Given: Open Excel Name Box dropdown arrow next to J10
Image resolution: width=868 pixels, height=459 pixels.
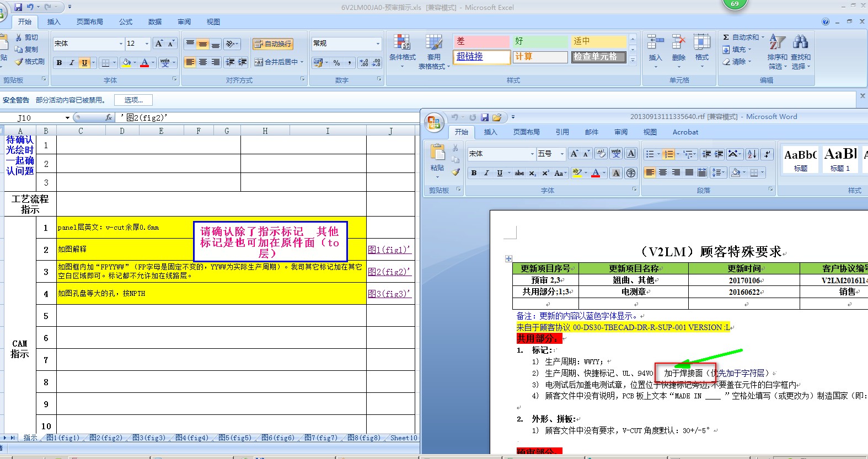Looking at the screenshot, I should coord(67,118).
